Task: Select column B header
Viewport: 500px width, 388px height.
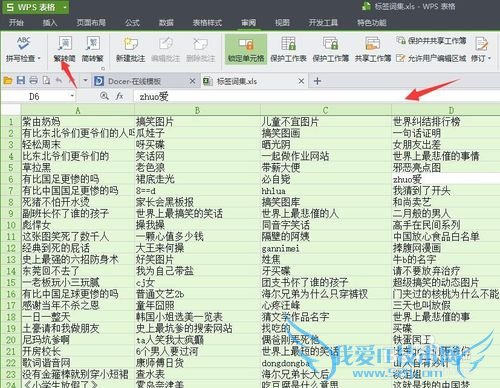Action: (x=197, y=110)
